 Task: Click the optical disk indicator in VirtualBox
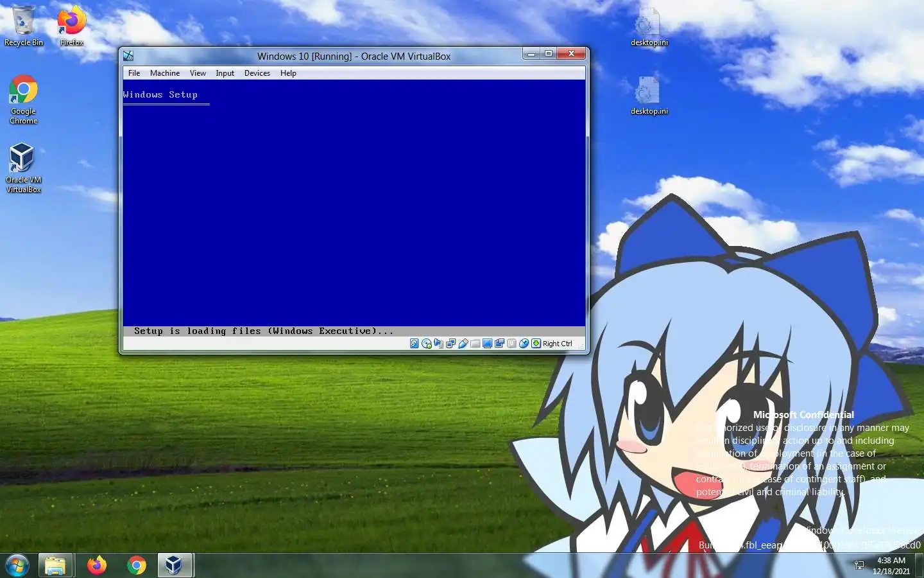coord(427,344)
